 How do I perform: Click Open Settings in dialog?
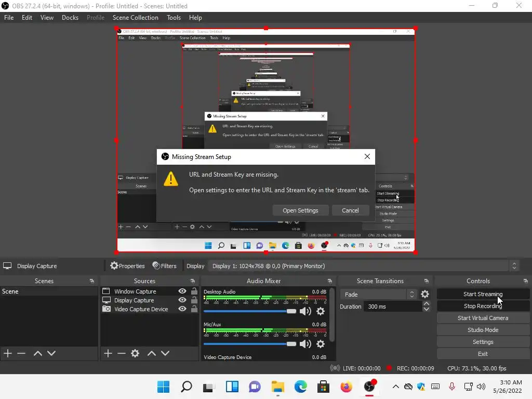pos(300,210)
